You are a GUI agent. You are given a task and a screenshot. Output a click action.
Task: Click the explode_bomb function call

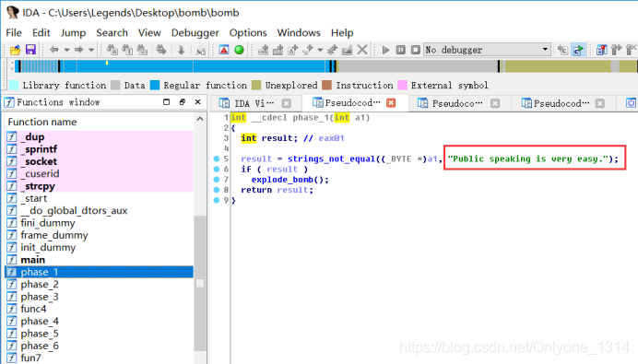pos(282,180)
